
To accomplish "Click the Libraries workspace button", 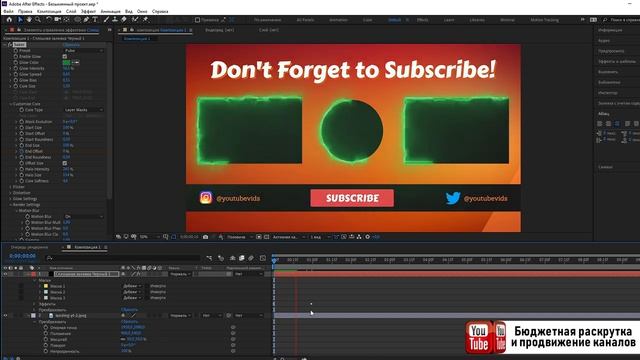I will pos(477,20).
